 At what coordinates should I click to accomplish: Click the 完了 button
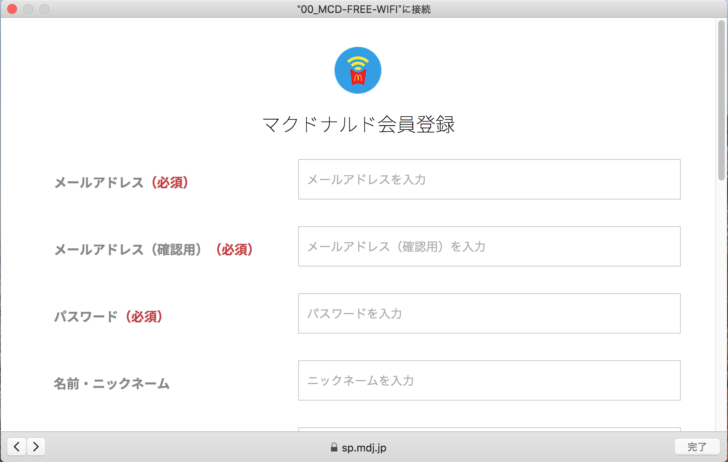pyautogui.click(x=697, y=447)
